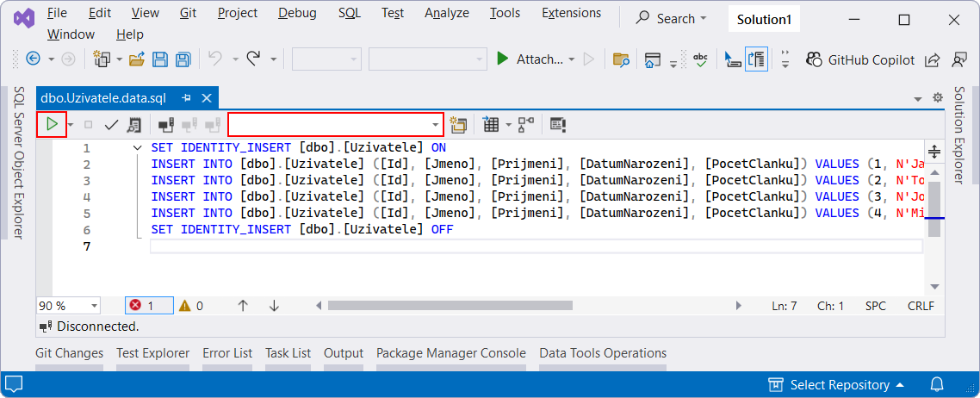Click the browser window home icon
Image resolution: width=980 pixels, height=398 pixels.
653,59
